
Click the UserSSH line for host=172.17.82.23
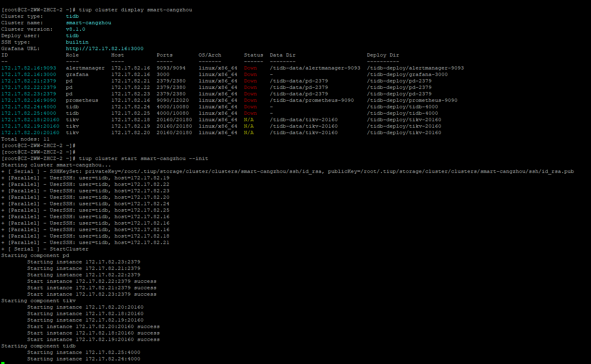pos(85,191)
